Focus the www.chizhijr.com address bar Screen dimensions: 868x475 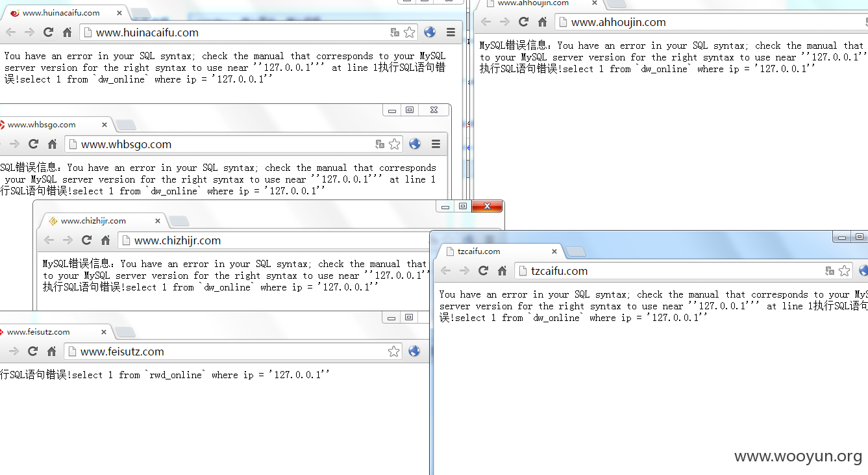click(274, 240)
